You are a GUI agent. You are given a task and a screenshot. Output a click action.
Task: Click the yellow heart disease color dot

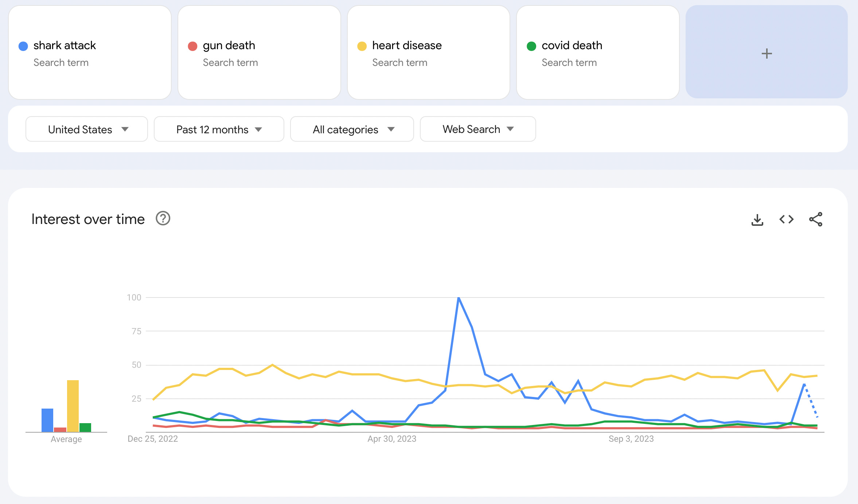pos(362,46)
